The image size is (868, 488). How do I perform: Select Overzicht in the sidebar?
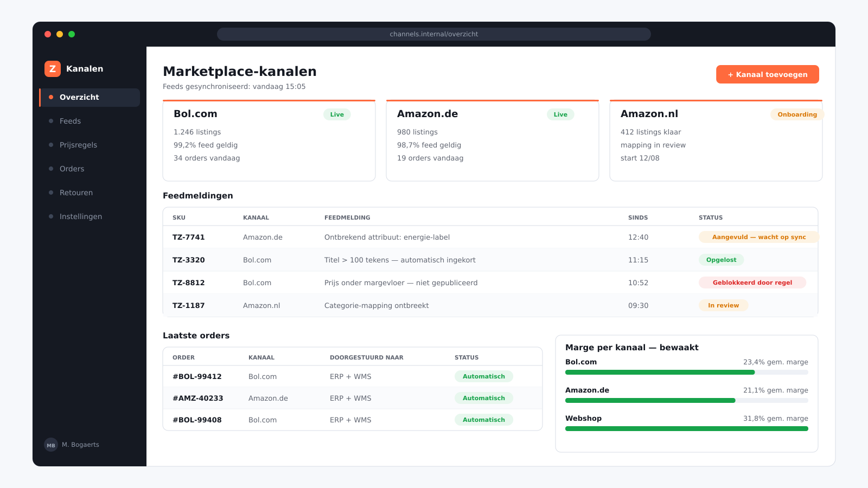point(90,98)
